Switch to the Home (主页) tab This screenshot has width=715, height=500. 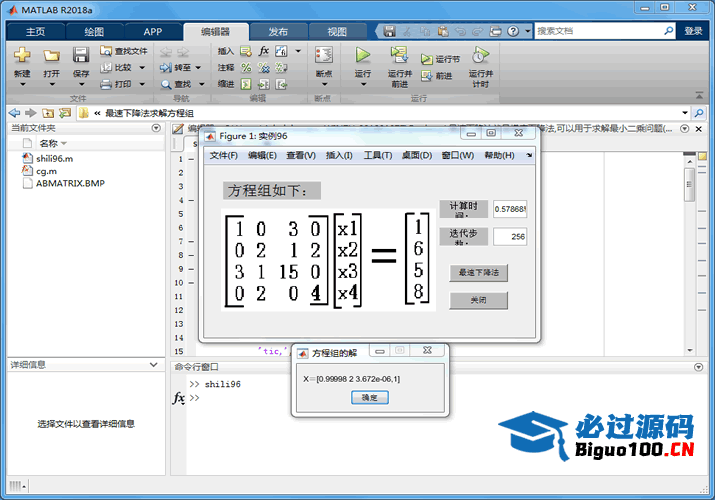click(35, 31)
